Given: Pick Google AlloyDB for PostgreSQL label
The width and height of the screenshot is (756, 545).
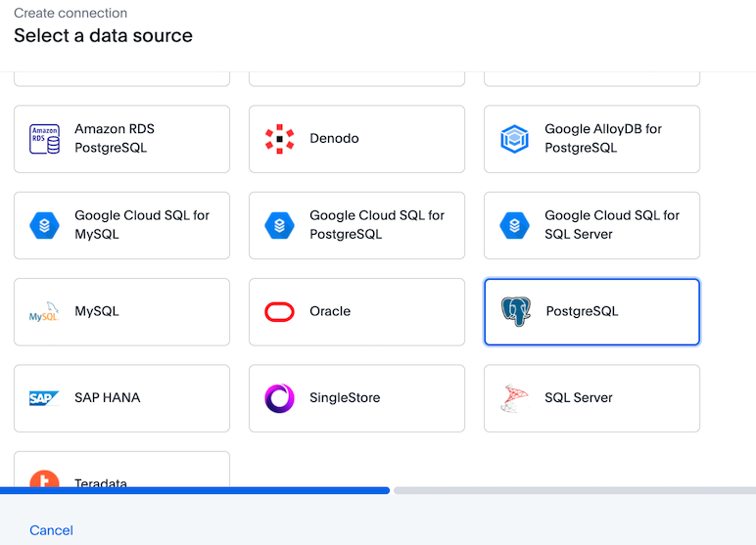Looking at the screenshot, I should click(603, 138).
